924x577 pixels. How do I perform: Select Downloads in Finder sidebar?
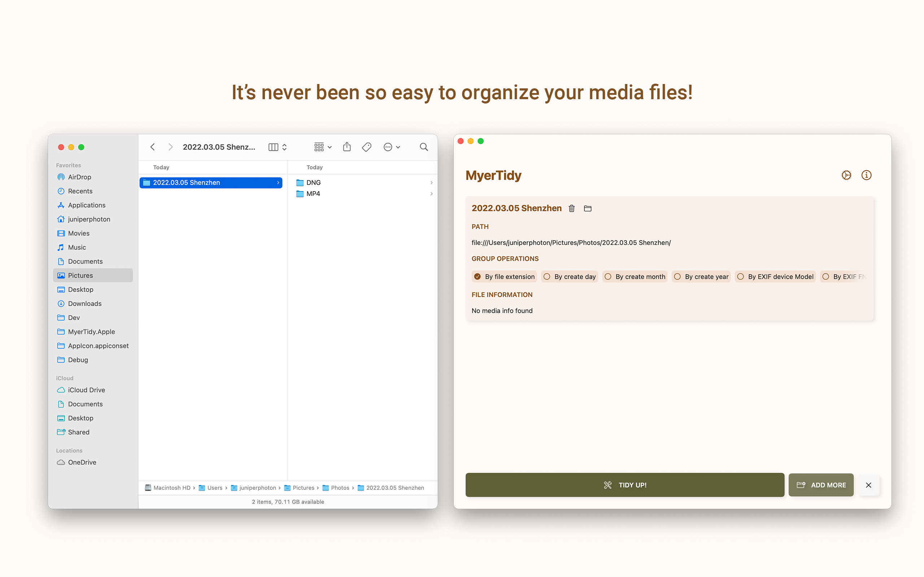pyautogui.click(x=85, y=304)
